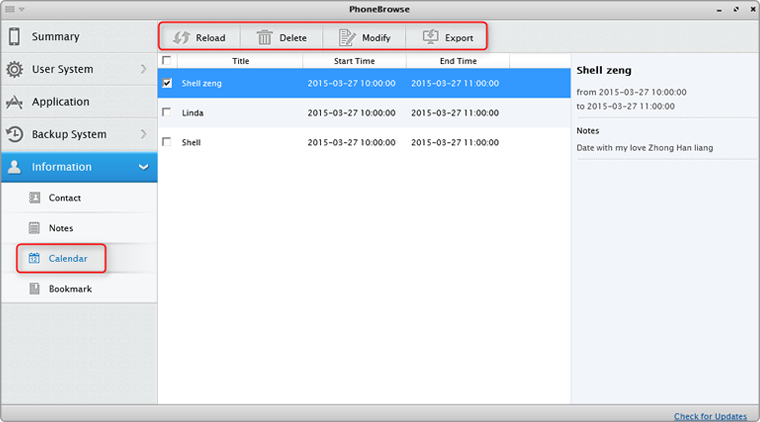Open the Contact sidebar item
Viewport: 760px width, 422px height.
(65, 198)
